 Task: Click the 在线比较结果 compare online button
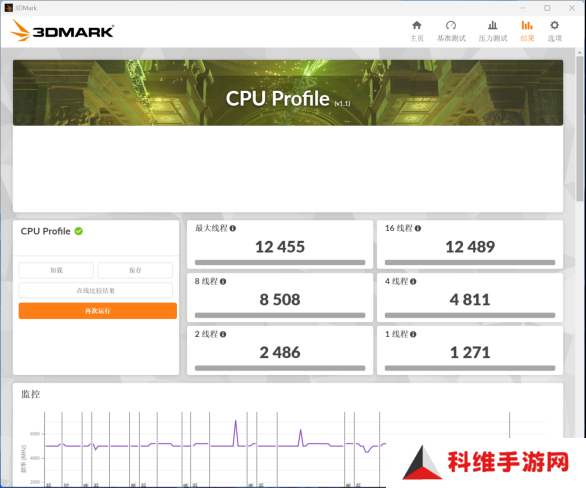click(x=96, y=291)
